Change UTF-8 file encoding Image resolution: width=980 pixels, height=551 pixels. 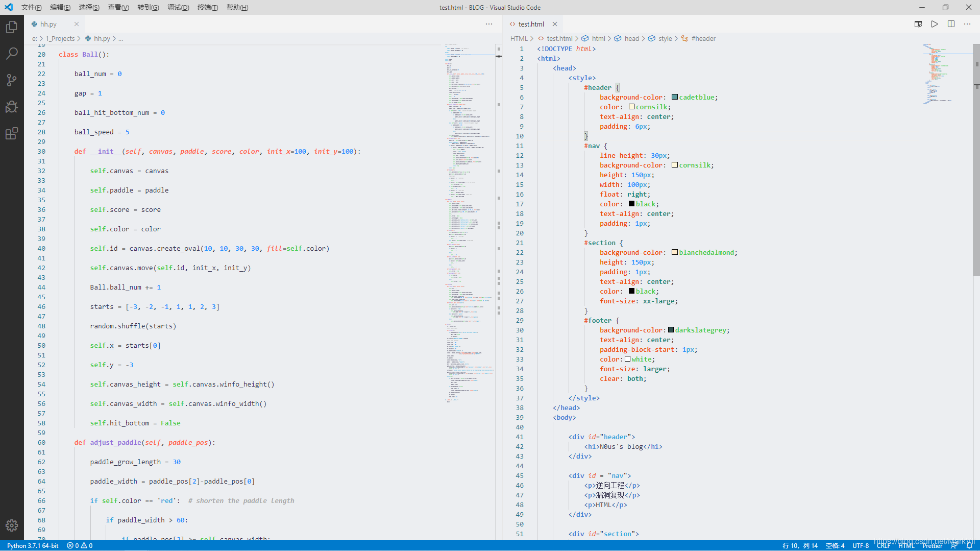tap(861, 545)
